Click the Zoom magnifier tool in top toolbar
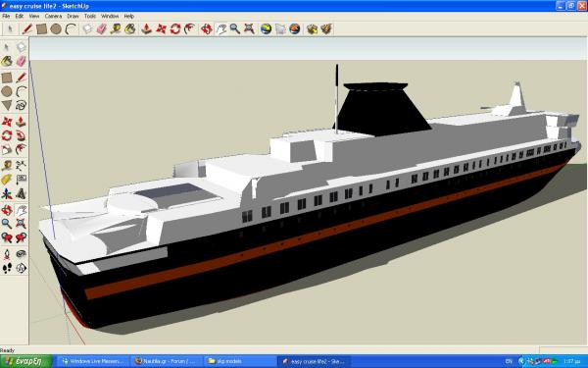Viewport: 588px width, 368px height. [235, 28]
